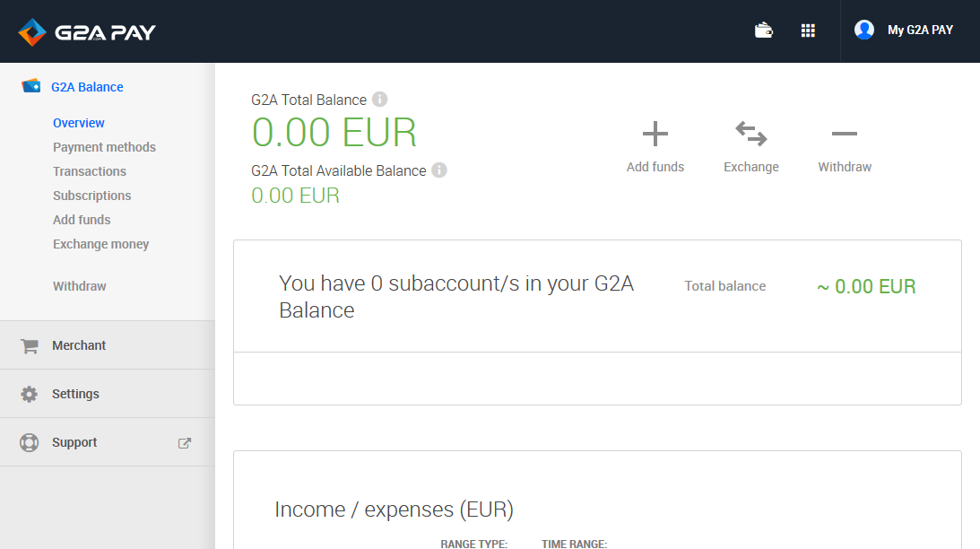This screenshot has width=980, height=549.
Task: Select Exchange money in sidebar
Action: 100,244
